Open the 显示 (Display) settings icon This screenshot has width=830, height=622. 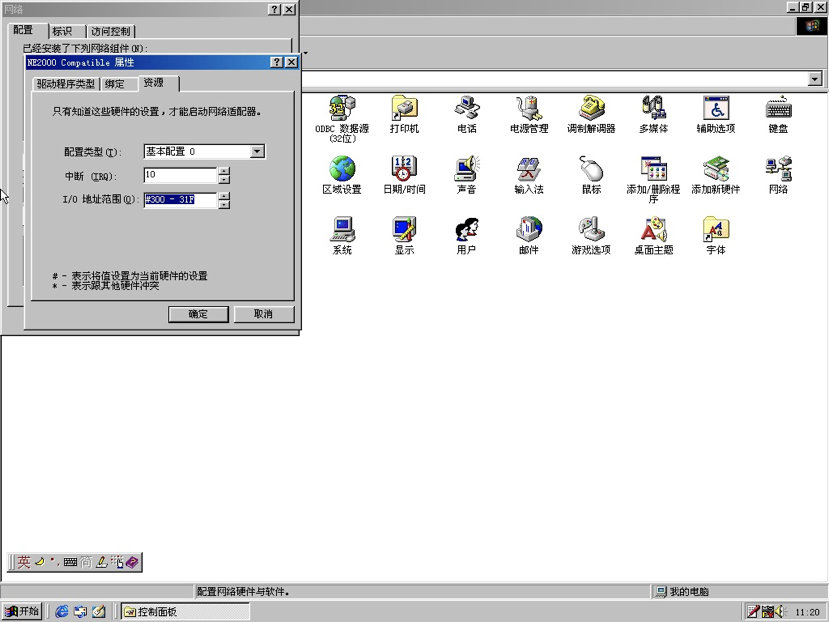tap(403, 230)
